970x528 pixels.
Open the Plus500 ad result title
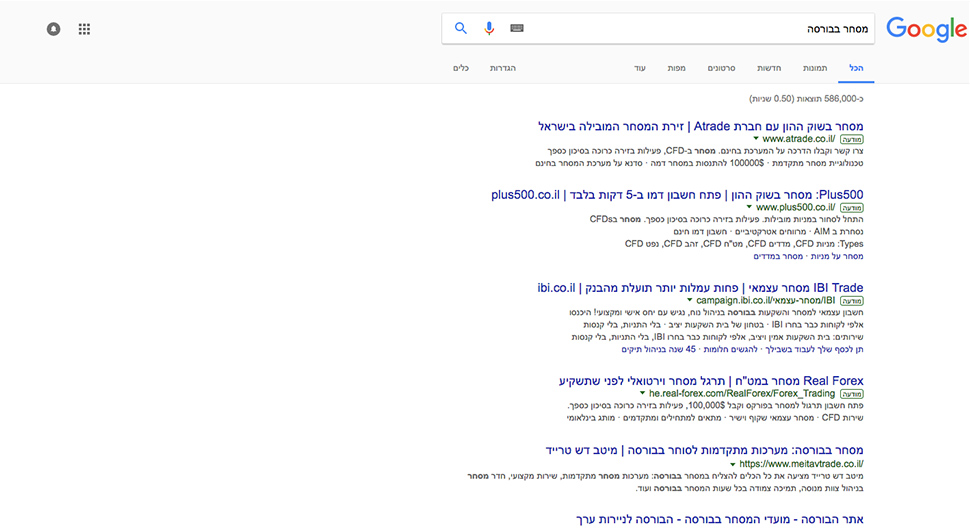point(677,195)
